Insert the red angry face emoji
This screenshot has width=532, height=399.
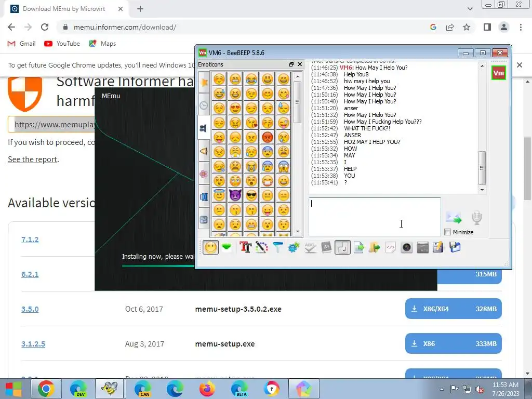(x=268, y=137)
